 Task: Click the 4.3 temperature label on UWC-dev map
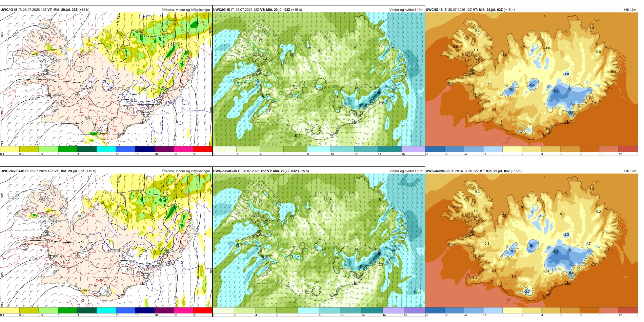pos(475,278)
